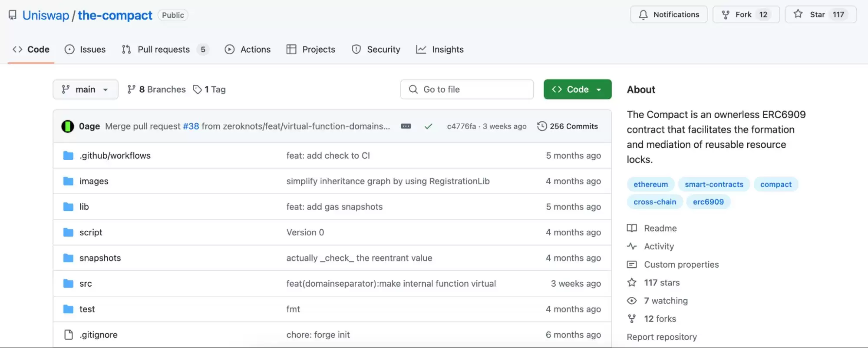The height and width of the screenshot is (348, 868).
Task: Open the 0age user avatar
Action: tap(68, 126)
